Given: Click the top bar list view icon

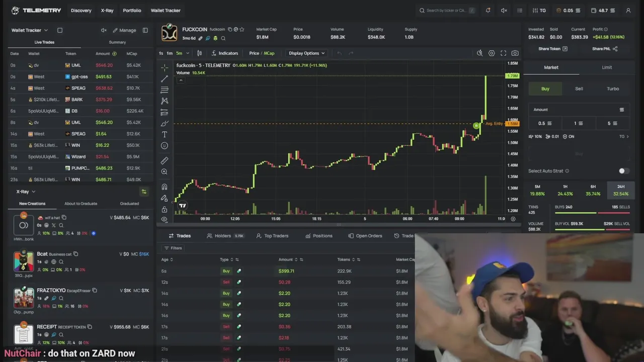Looking at the screenshot, I should click(x=520, y=10).
